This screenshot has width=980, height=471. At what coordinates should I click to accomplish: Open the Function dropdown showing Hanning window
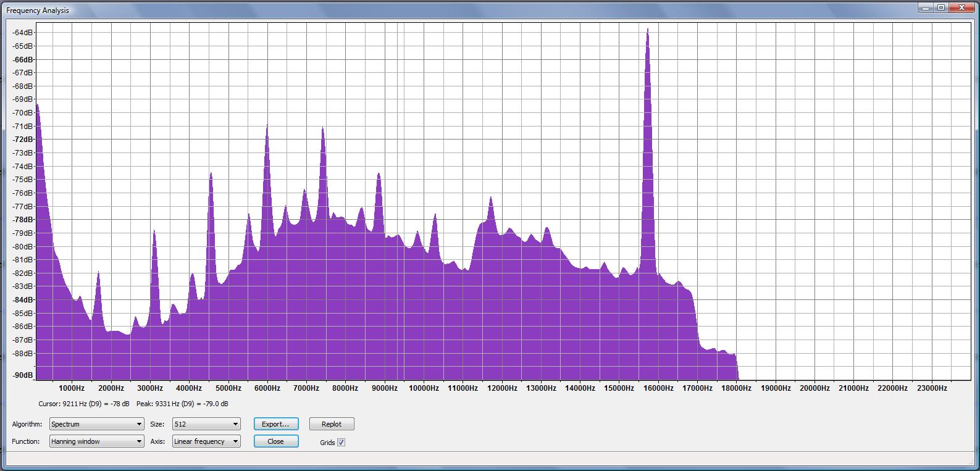point(96,441)
